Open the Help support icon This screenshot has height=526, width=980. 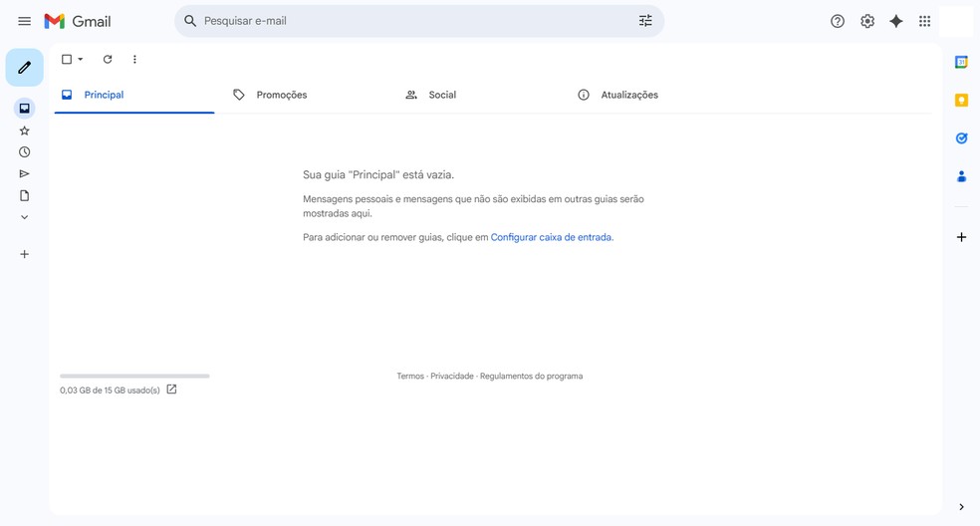(x=838, y=21)
